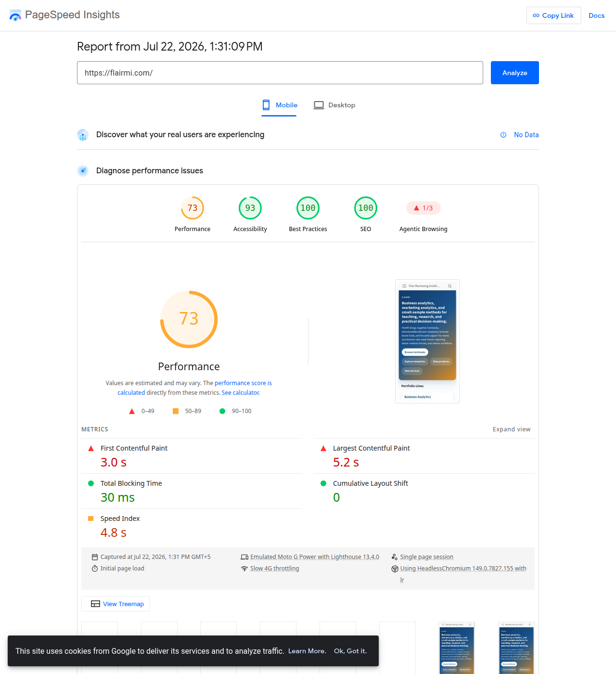Click the mobile phone icon
The image size is (616, 674).
[266, 105]
